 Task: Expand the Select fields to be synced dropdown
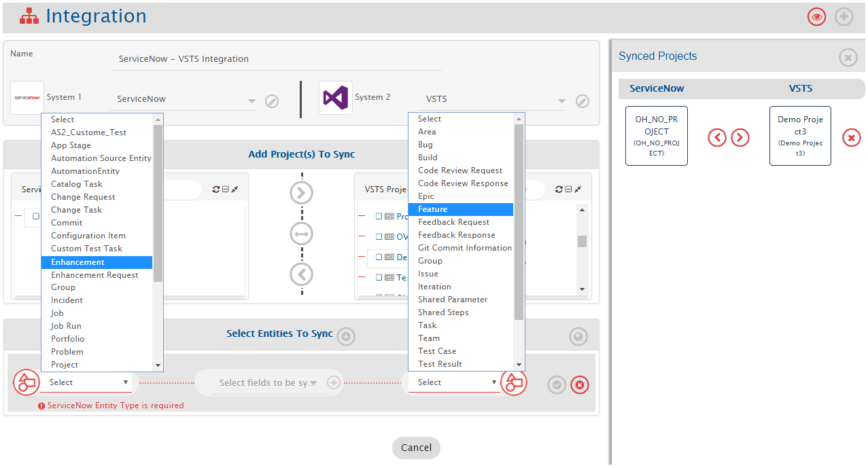coord(268,383)
